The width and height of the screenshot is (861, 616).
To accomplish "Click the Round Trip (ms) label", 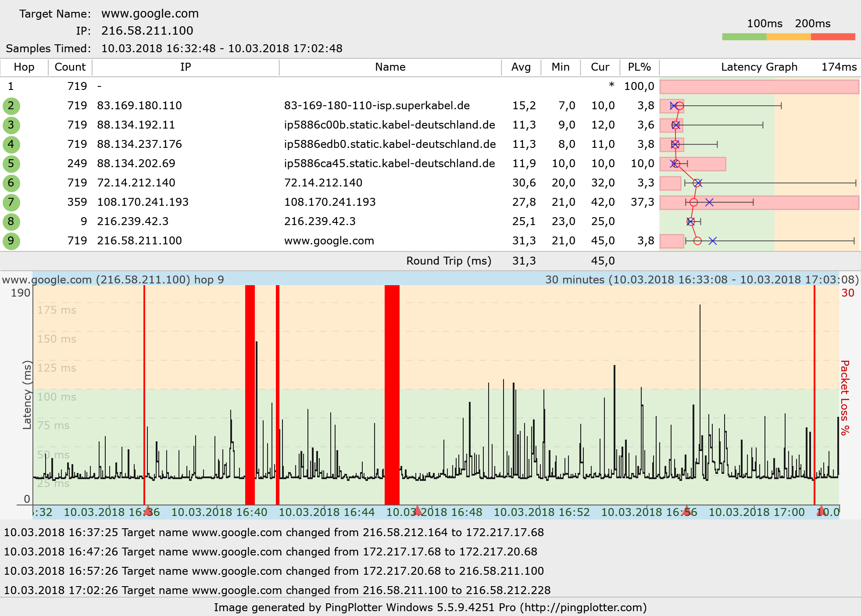I will (449, 261).
